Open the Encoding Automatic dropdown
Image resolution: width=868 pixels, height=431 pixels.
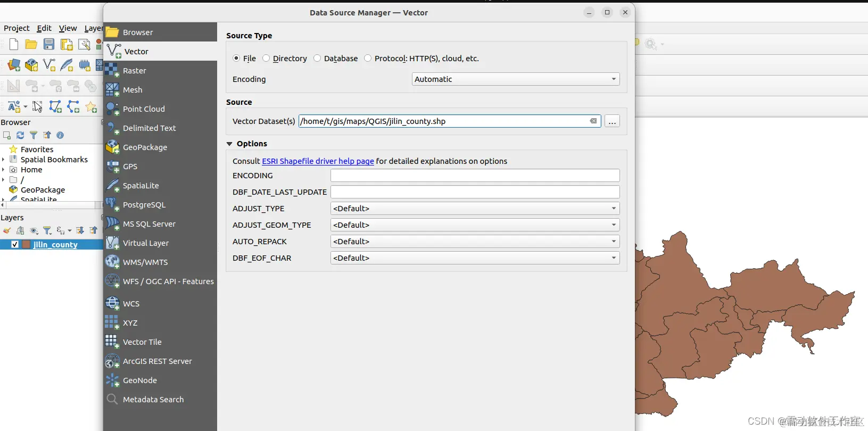pos(516,79)
